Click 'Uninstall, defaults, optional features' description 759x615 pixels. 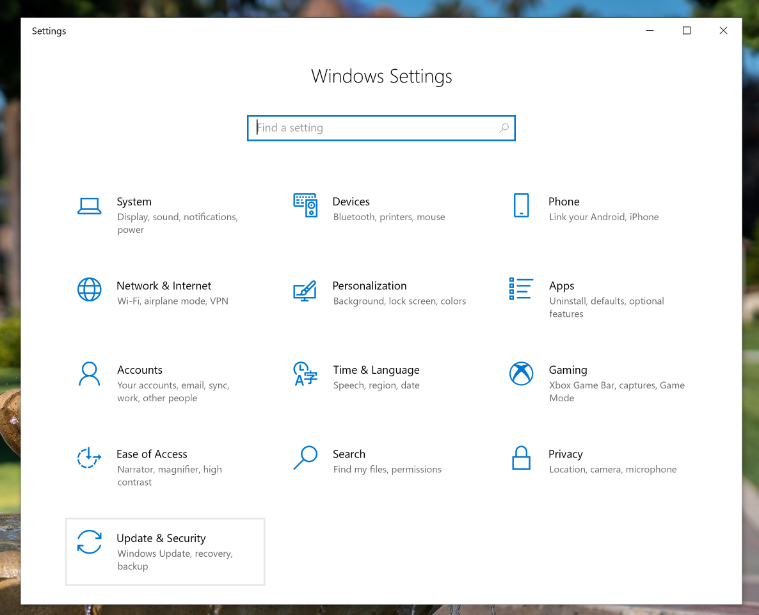click(607, 307)
